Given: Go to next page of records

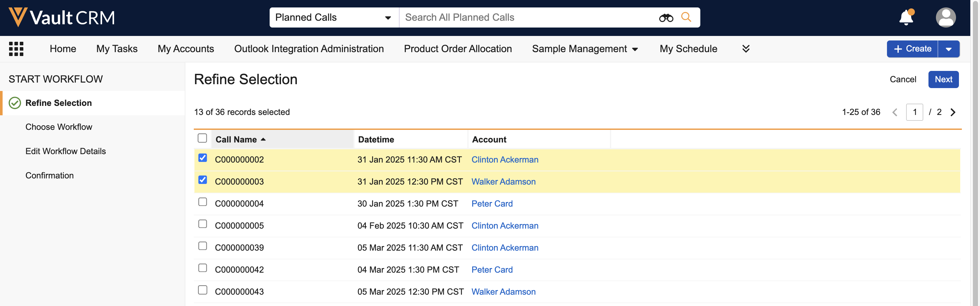Looking at the screenshot, I should tap(953, 112).
